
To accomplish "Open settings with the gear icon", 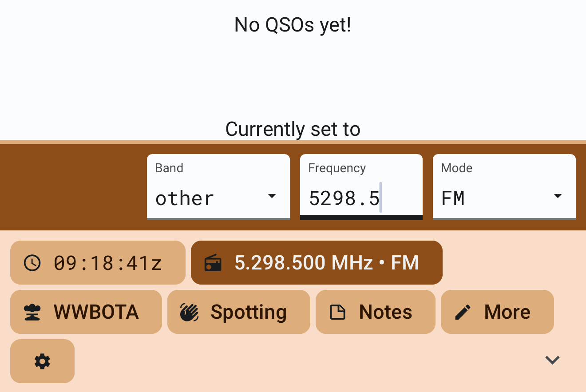I will tap(42, 361).
